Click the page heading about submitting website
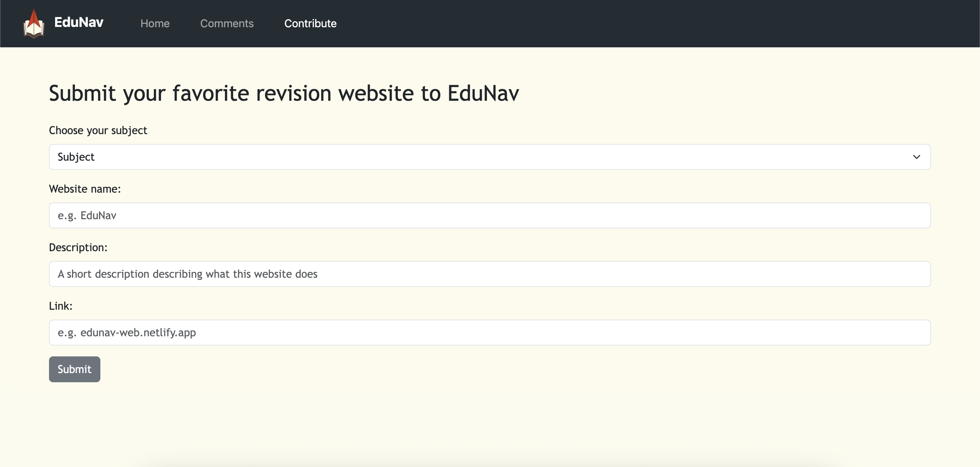Screen dimensions: 980x467 (x=284, y=93)
